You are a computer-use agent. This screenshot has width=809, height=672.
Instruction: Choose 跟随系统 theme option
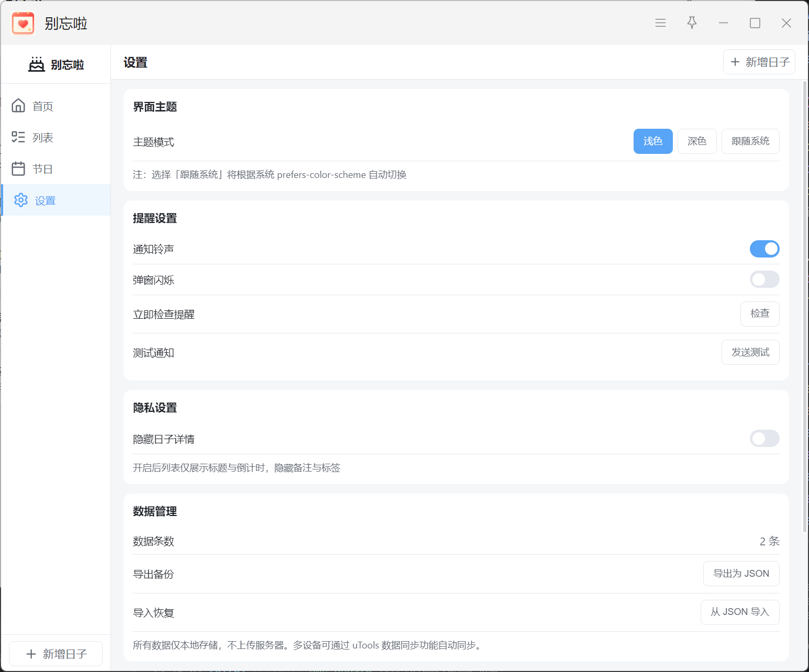click(750, 141)
